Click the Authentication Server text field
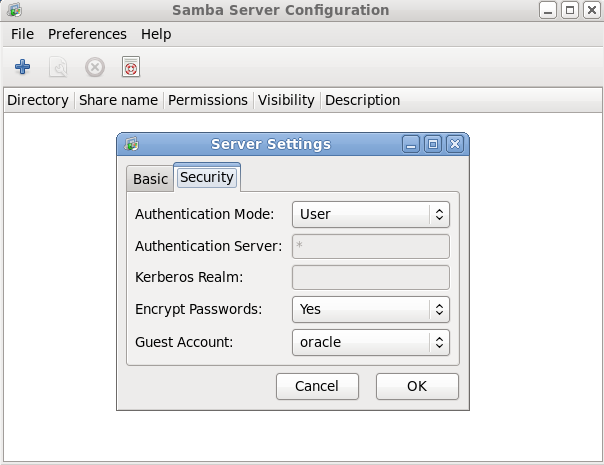604x465 pixels. (x=371, y=246)
